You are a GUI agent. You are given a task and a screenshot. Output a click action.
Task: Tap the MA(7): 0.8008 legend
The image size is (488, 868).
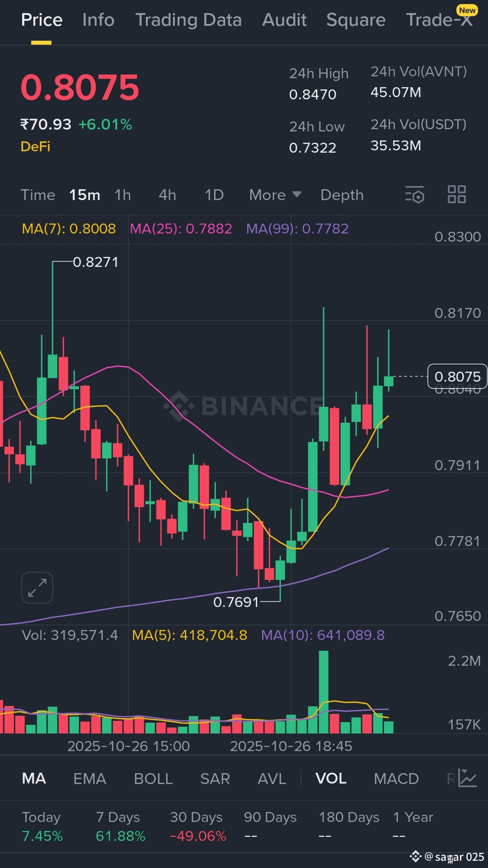[x=69, y=229]
